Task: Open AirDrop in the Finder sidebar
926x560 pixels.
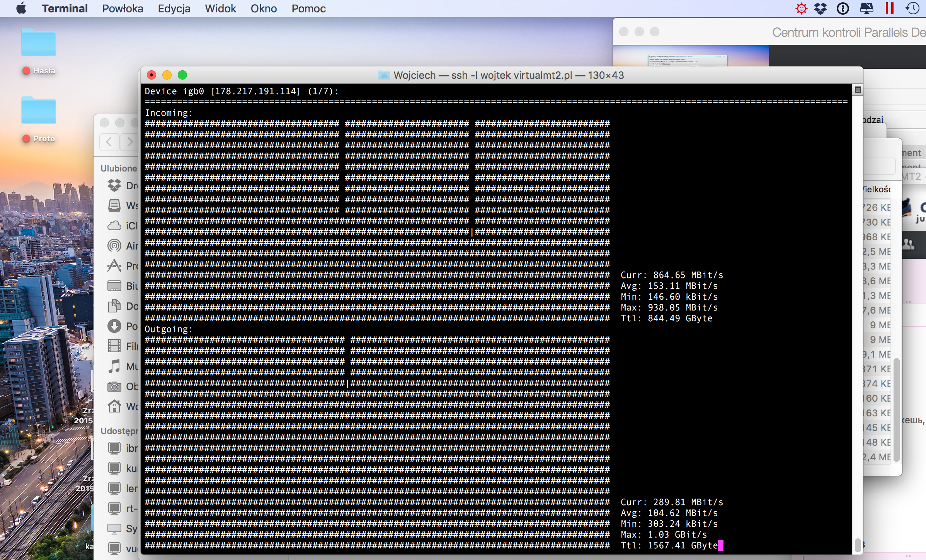Action: [123, 246]
